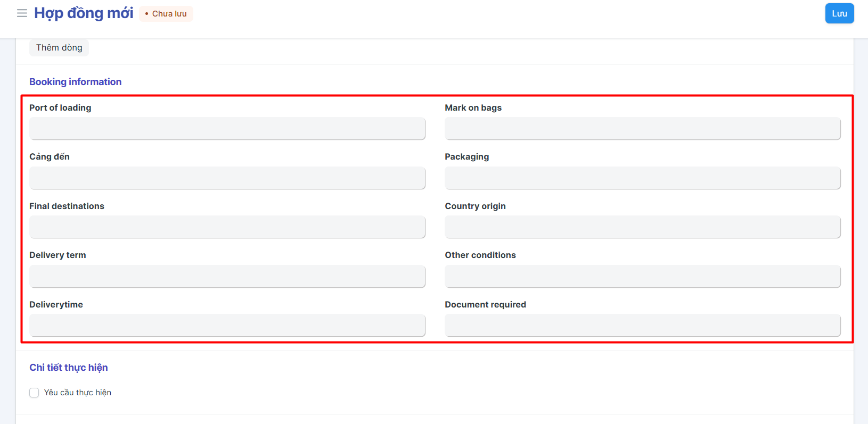Viewport: 868px width, 424px height.
Task: Click into the Packaging field
Action: 642,178
